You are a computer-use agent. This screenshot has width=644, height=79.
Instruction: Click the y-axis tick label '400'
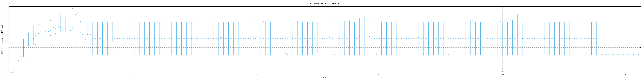[6, 7]
